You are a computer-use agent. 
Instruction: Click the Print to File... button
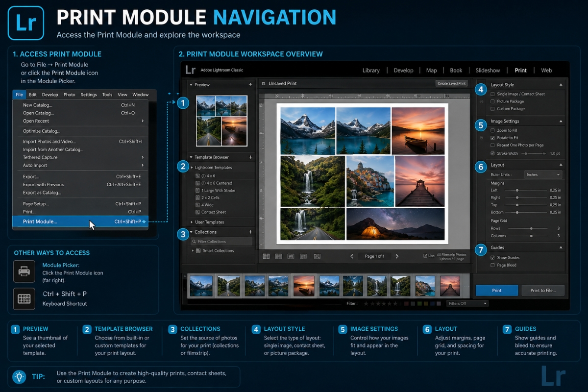(543, 291)
